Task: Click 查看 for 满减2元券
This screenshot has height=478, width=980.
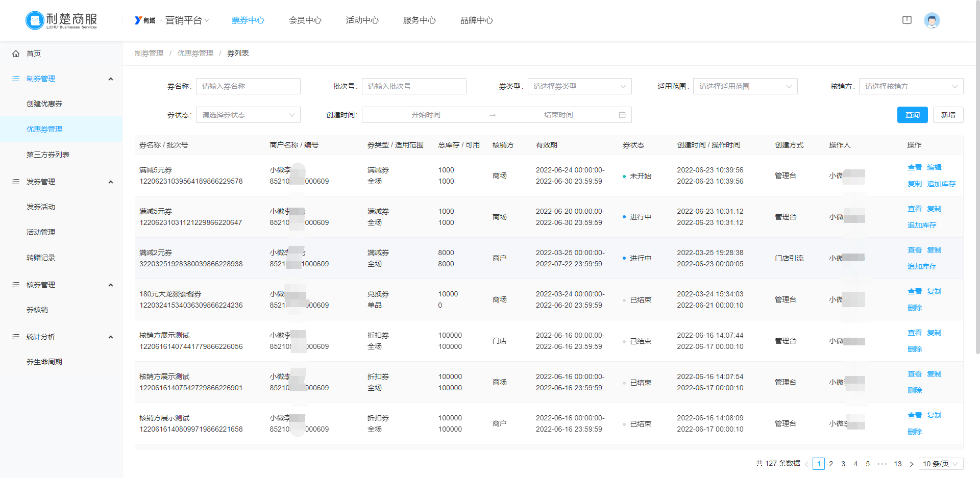Action: 915,250
